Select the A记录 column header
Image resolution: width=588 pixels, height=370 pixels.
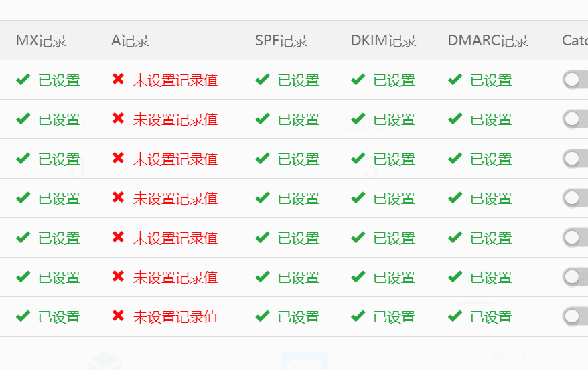pos(130,41)
